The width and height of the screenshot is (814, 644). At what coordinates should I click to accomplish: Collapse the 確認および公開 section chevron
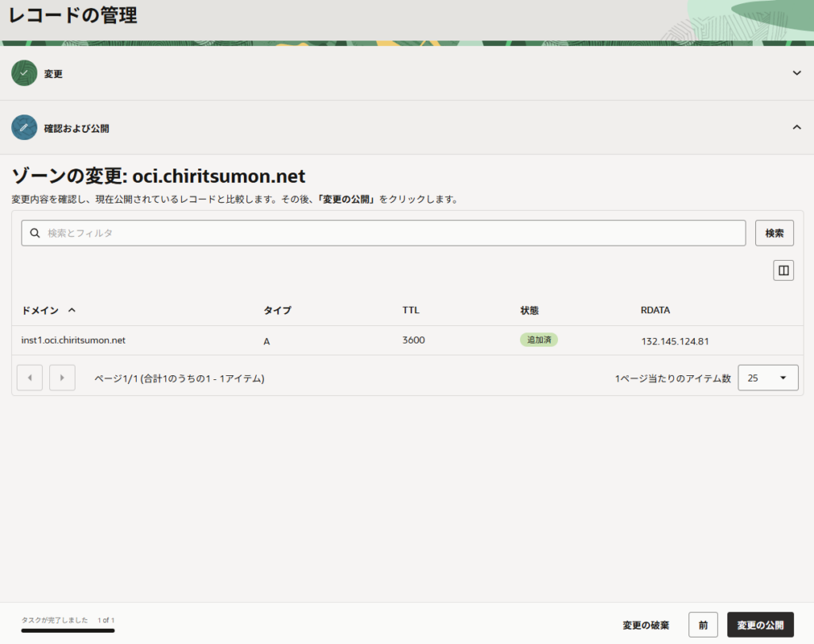[797, 127]
